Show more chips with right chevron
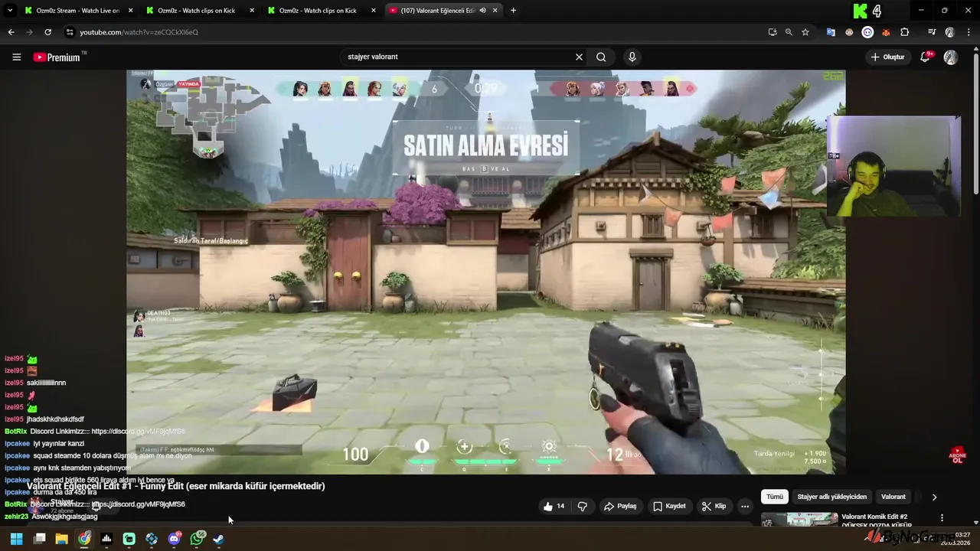This screenshot has height=551, width=980. click(x=934, y=497)
